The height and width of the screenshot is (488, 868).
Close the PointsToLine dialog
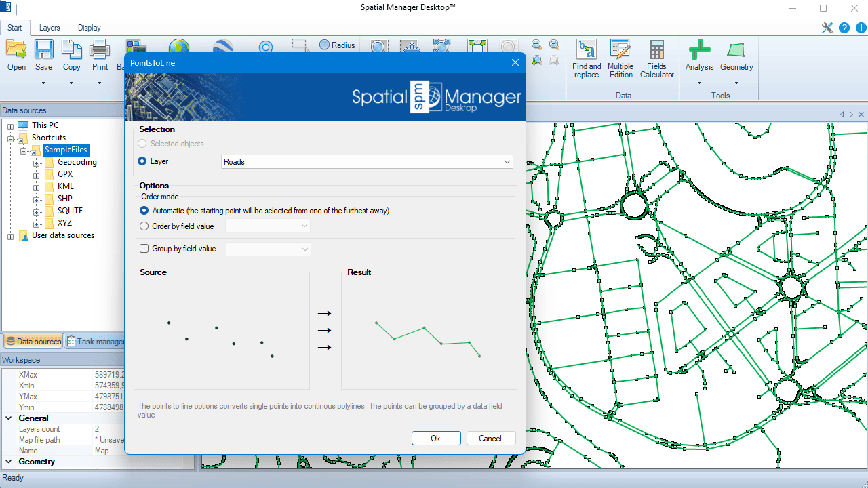[x=515, y=62]
